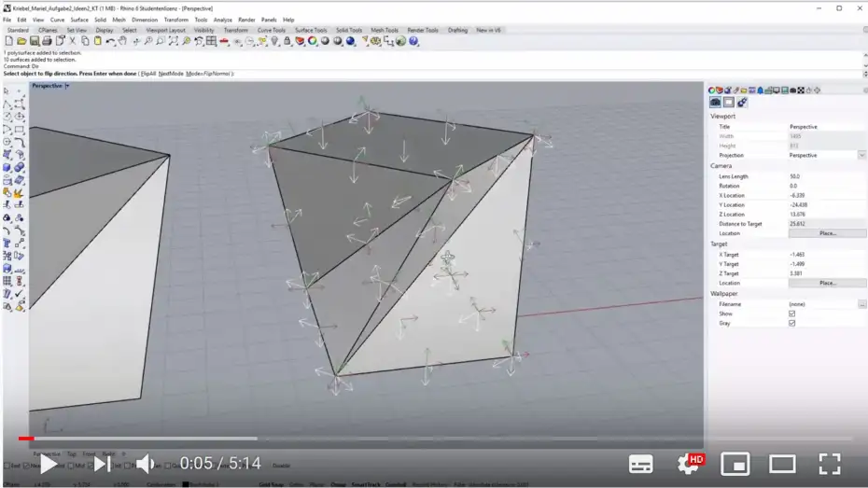The width and height of the screenshot is (868, 488).
Task: Click the YouTube Settings gear icon
Action: (688, 464)
